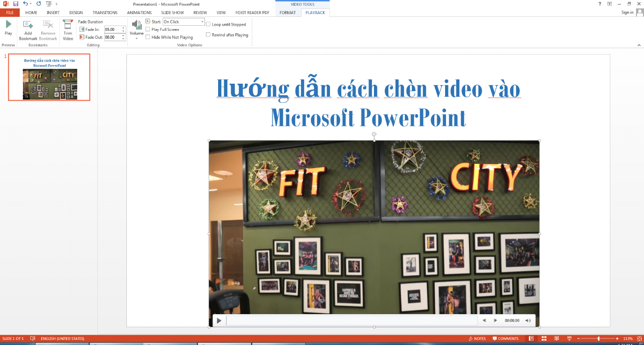Open the REVIEW tab

click(x=200, y=13)
